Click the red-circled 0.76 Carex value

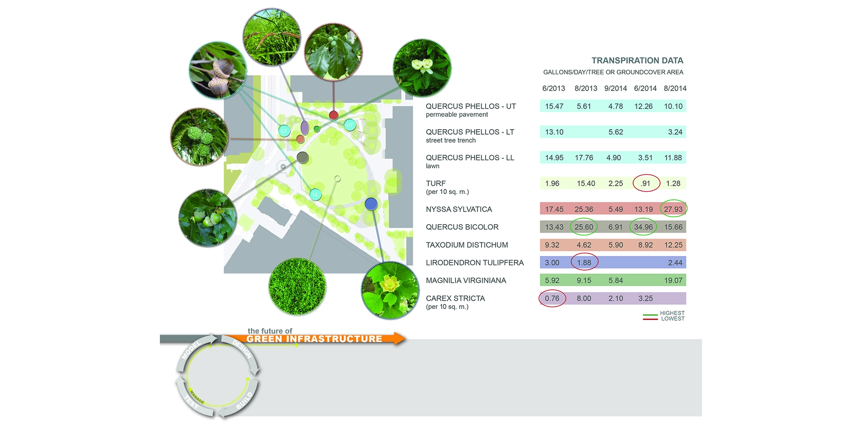click(x=552, y=298)
